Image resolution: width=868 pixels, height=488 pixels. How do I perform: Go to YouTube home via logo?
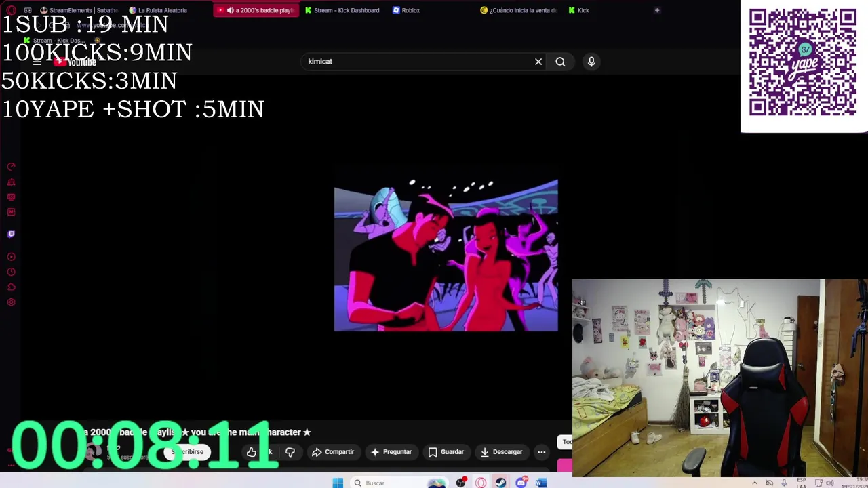(x=76, y=62)
